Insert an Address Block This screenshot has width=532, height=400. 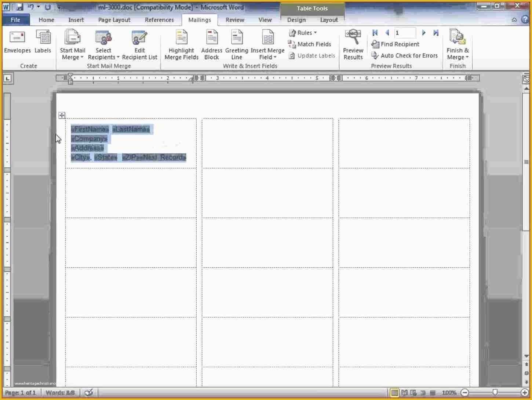click(x=212, y=45)
